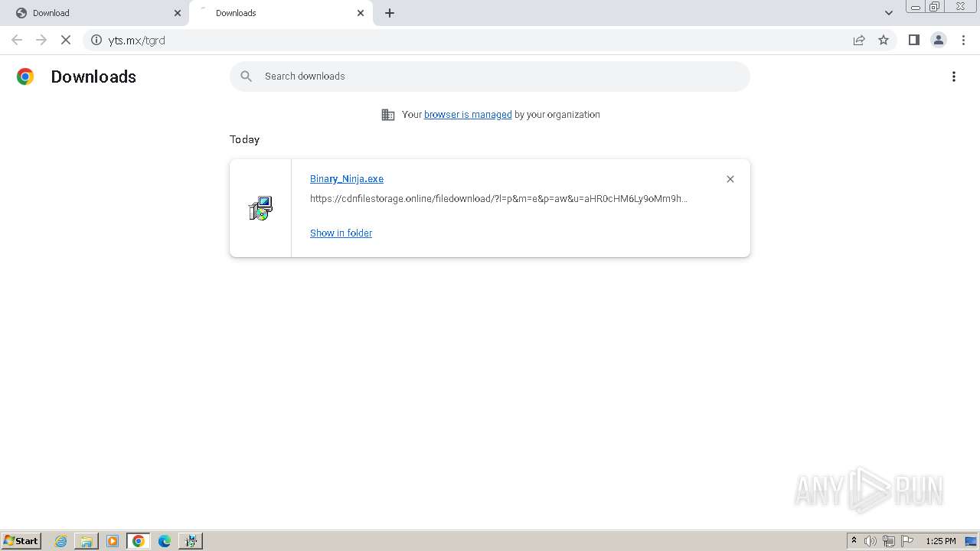
Task: Open the 'browser is managed' link
Action: pos(468,115)
